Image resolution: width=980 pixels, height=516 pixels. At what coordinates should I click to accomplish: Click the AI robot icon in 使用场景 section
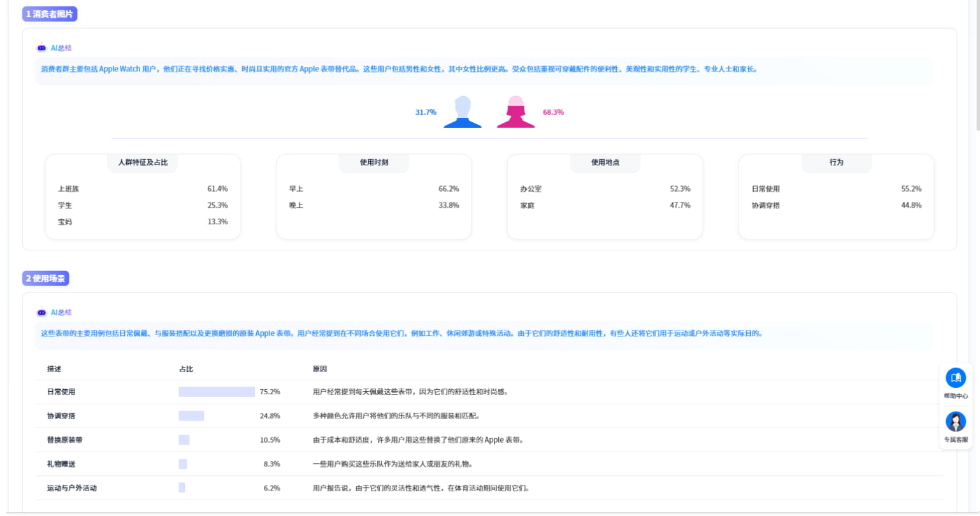click(x=42, y=312)
